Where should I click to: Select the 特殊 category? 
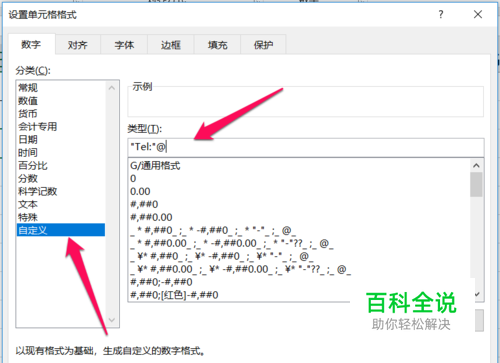click(x=61, y=217)
